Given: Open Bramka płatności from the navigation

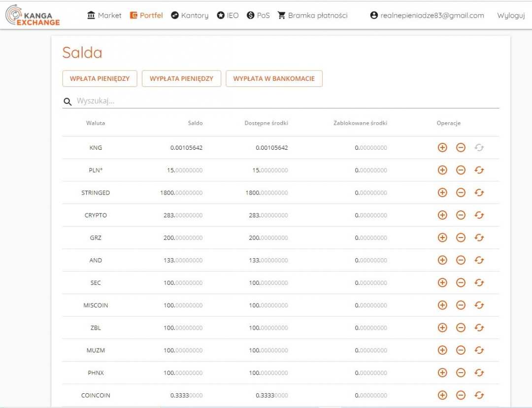Looking at the screenshot, I should [x=312, y=15].
